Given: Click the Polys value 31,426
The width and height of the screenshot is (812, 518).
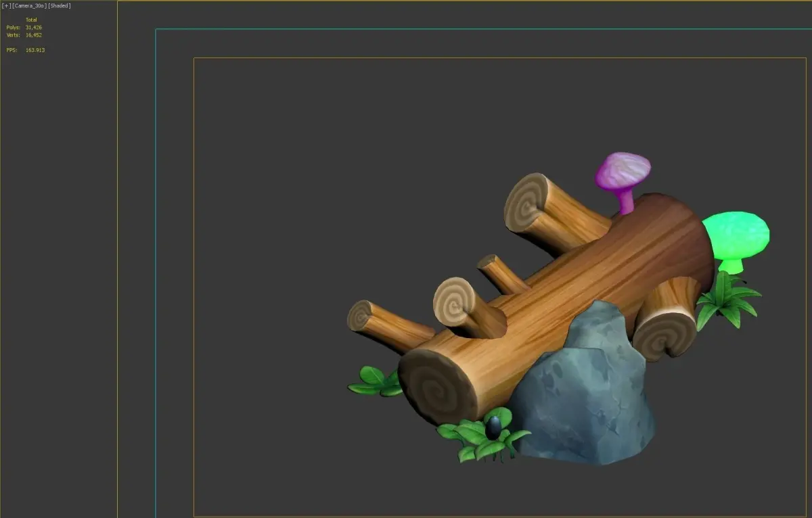Looking at the screenshot, I should tap(34, 27).
